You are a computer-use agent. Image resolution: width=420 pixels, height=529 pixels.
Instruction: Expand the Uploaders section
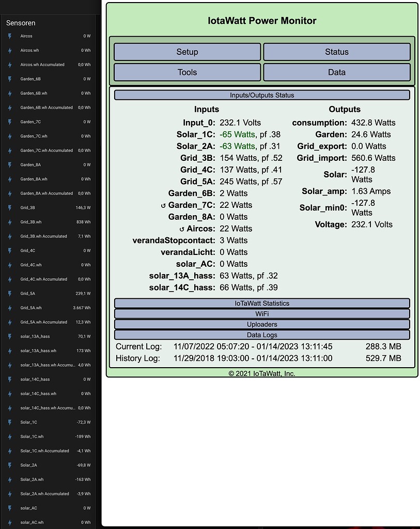coord(261,325)
